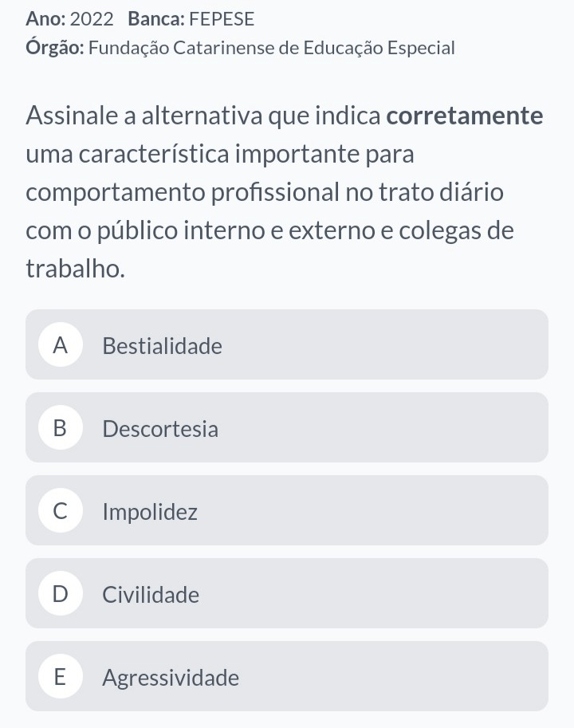The width and height of the screenshot is (574, 728).
Task: Click the bold Órgão: label
Action: (54, 48)
